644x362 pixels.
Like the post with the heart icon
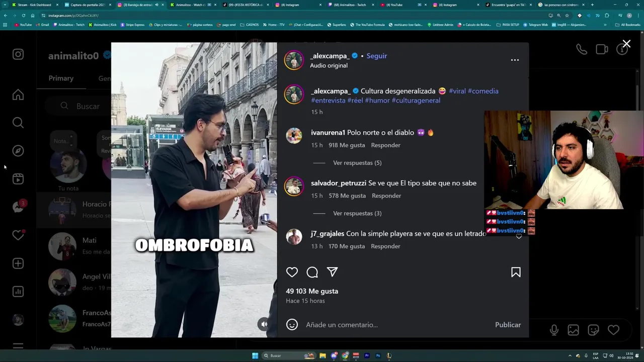[292, 272]
